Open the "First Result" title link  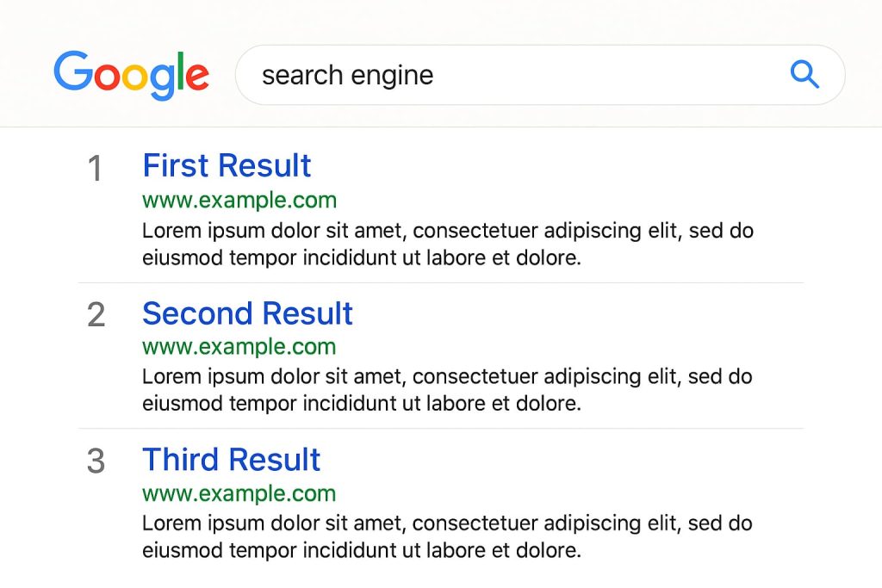coord(227,165)
